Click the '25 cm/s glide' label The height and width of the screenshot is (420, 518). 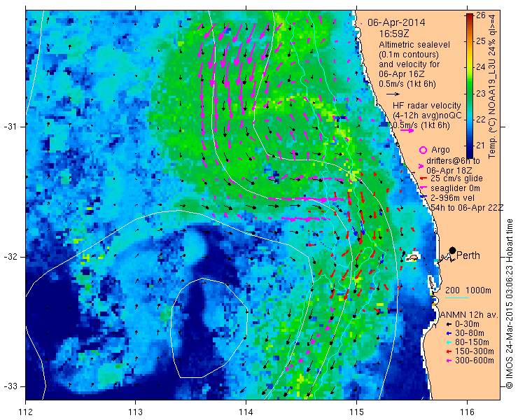point(456,178)
